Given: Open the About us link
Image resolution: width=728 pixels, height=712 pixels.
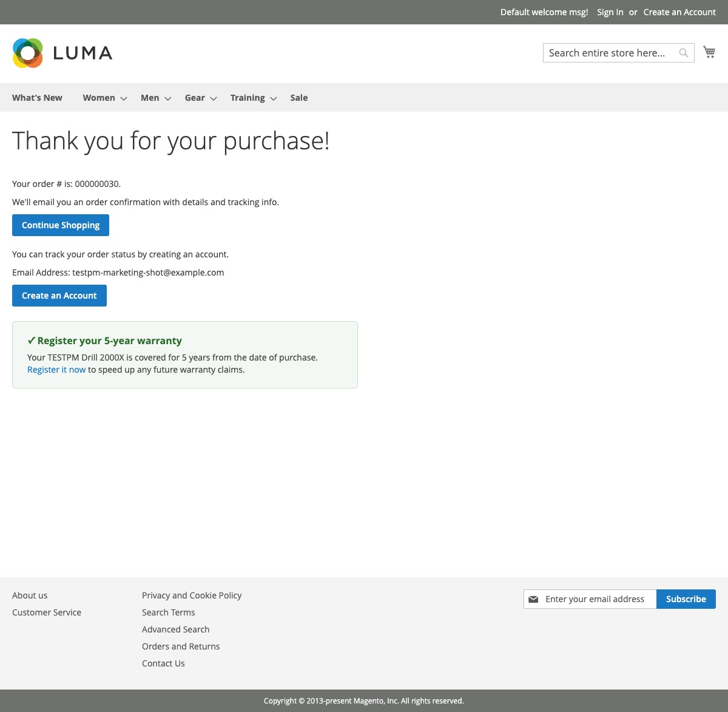Looking at the screenshot, I should pyautogui.click(x=30, y=595).
